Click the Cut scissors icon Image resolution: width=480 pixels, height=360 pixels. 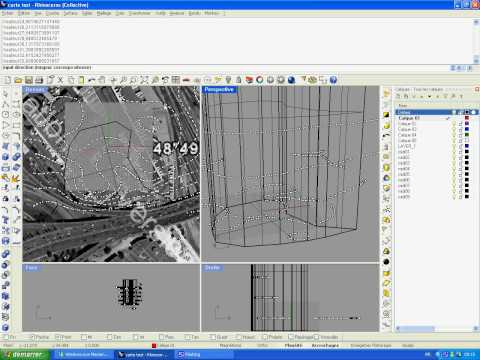click(x=60, y=80)
